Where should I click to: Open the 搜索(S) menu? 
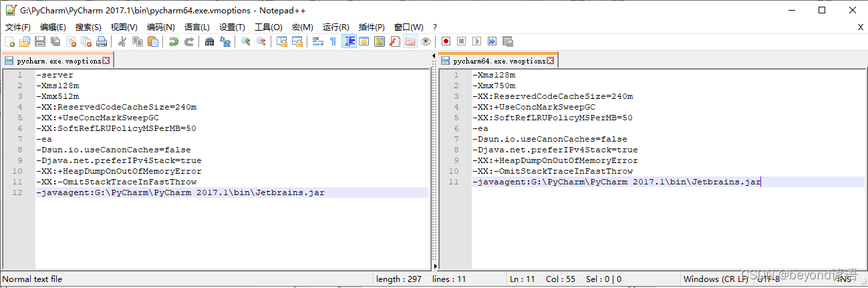point(88,27)
